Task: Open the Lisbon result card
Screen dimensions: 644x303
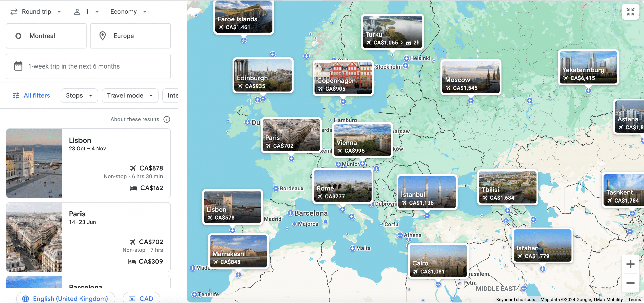Action: (x=88, y=163)
